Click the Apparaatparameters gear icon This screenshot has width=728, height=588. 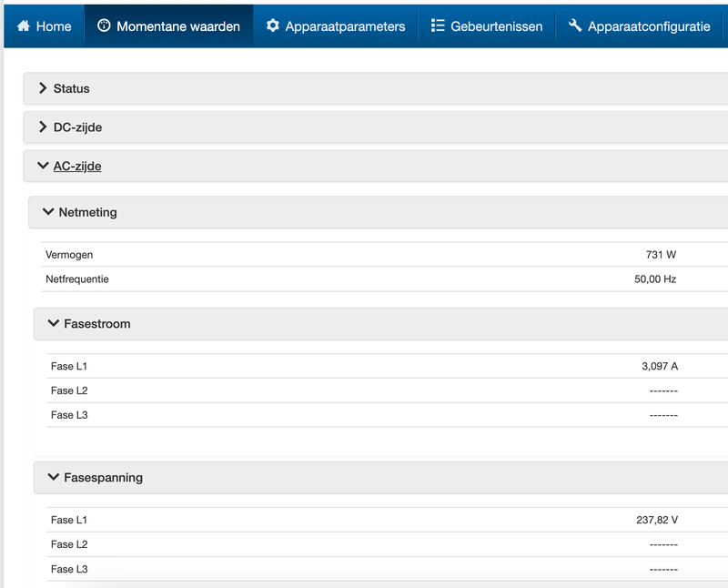[x=273, y=26]
